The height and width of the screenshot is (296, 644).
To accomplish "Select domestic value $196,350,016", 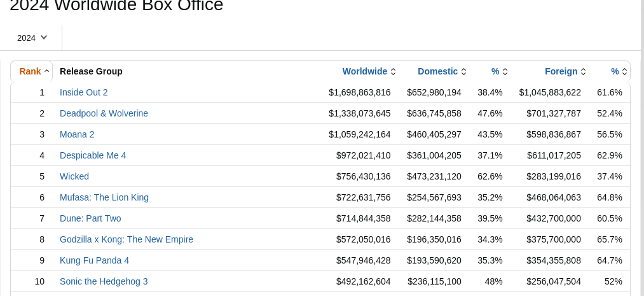I will pos(434,239).
